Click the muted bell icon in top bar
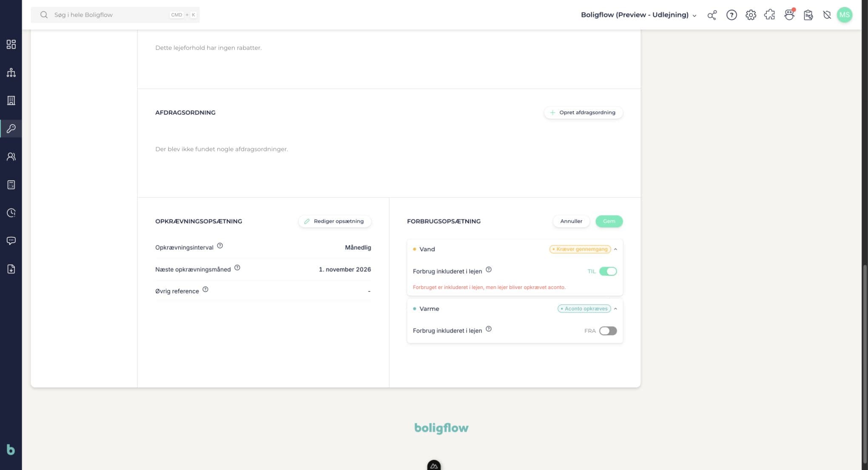 827,15
